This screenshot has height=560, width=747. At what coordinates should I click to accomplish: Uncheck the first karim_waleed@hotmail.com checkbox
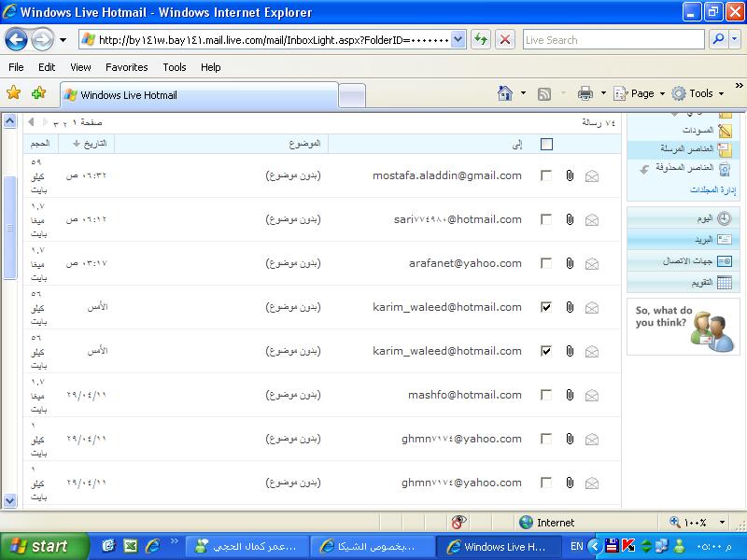pos(546,307)
